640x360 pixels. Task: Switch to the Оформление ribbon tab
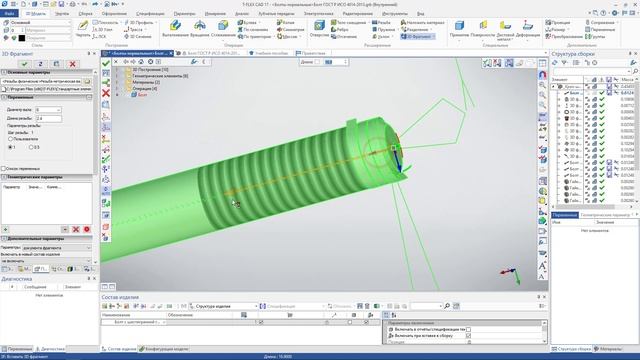pos(114,13)
